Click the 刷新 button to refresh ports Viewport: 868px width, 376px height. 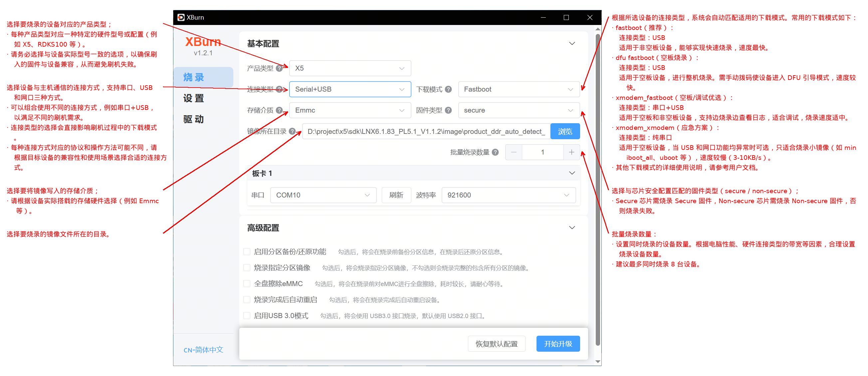click(x=396, y=195)
